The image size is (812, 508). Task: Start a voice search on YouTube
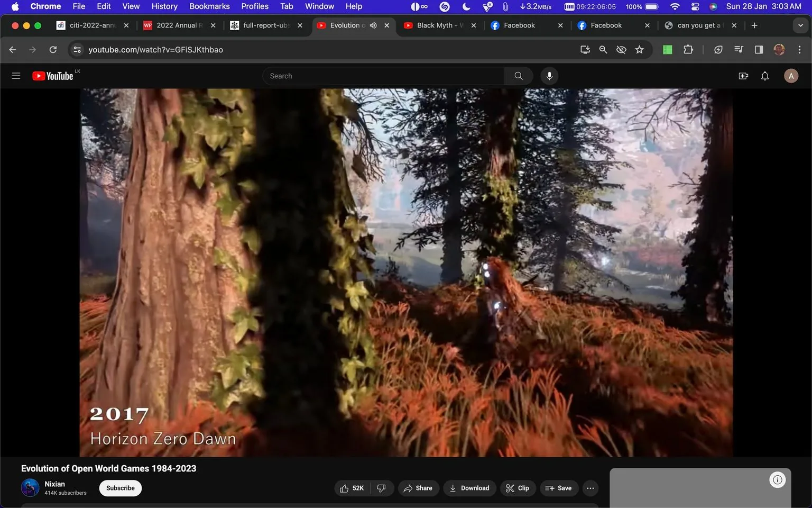[x=549, y=76]
